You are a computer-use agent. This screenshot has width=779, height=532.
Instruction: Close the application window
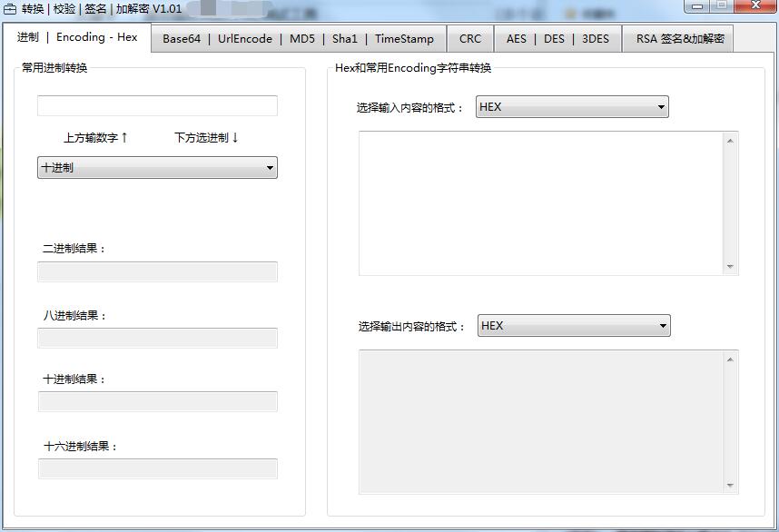click(756, 6)
